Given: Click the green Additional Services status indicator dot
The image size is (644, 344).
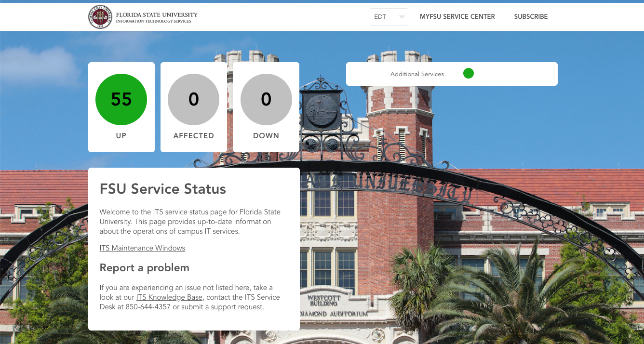Looking at the screenshot, I should [x=468, y=73].
